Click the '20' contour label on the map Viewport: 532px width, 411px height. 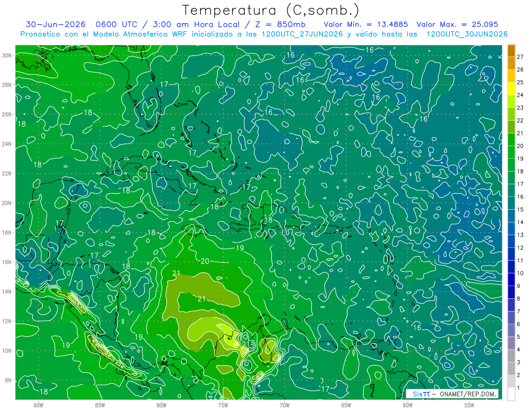(x=205, y=262)
